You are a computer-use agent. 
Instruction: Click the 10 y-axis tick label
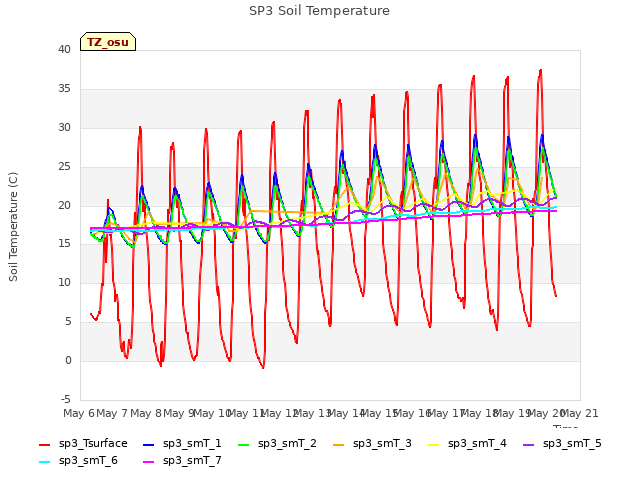coord(64,282)
